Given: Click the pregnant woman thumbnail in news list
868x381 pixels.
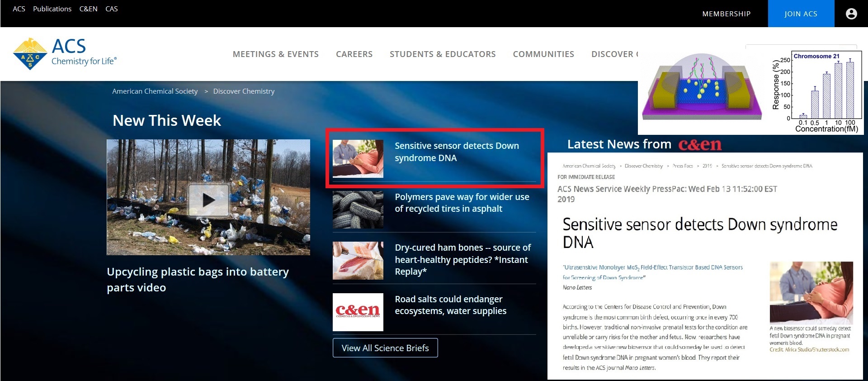Looking at the screenshot, I should pyautogui.click(x=358, y=158).
